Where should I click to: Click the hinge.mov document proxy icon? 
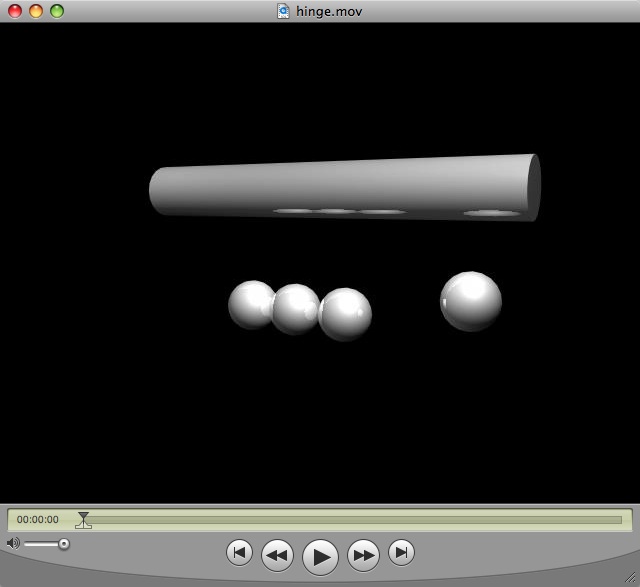pos(284,11)
